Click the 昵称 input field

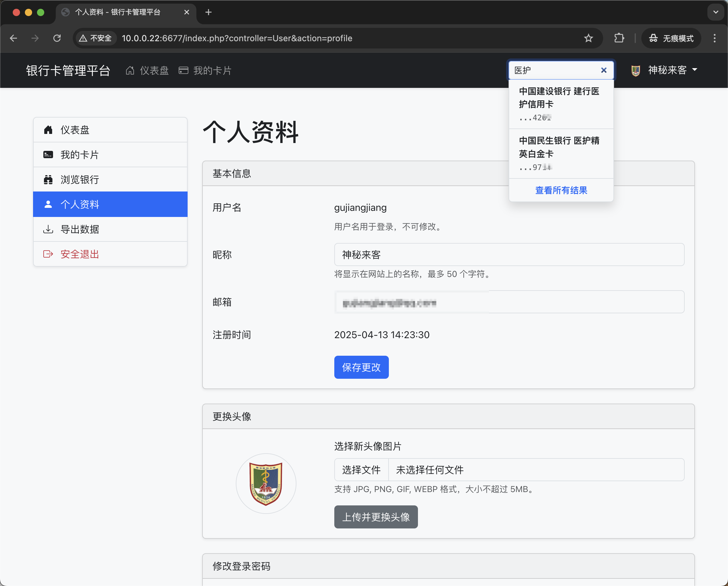(x=509, y=255)
